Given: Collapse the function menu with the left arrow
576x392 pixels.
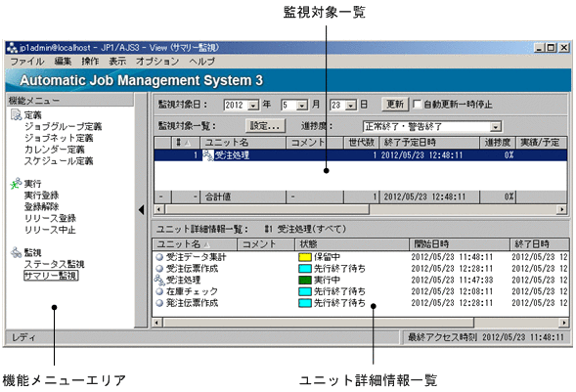Looking at the screenshot, I should point(142,210).
